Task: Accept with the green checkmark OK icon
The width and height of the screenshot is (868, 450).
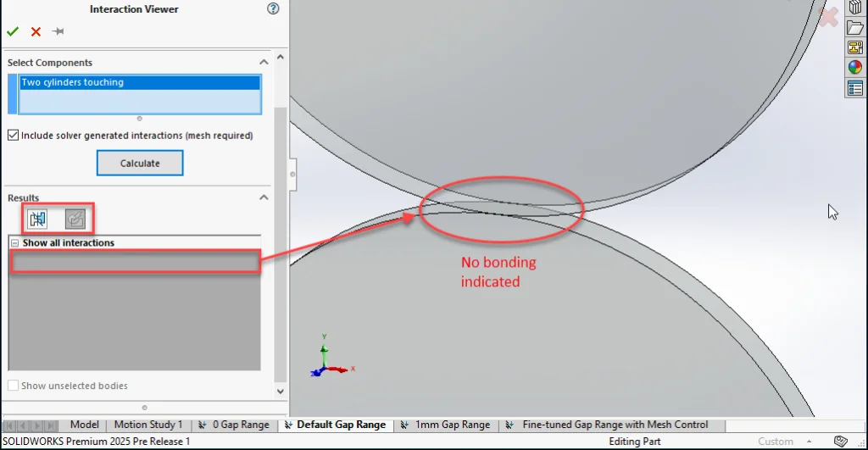Action: pos(13,31)
